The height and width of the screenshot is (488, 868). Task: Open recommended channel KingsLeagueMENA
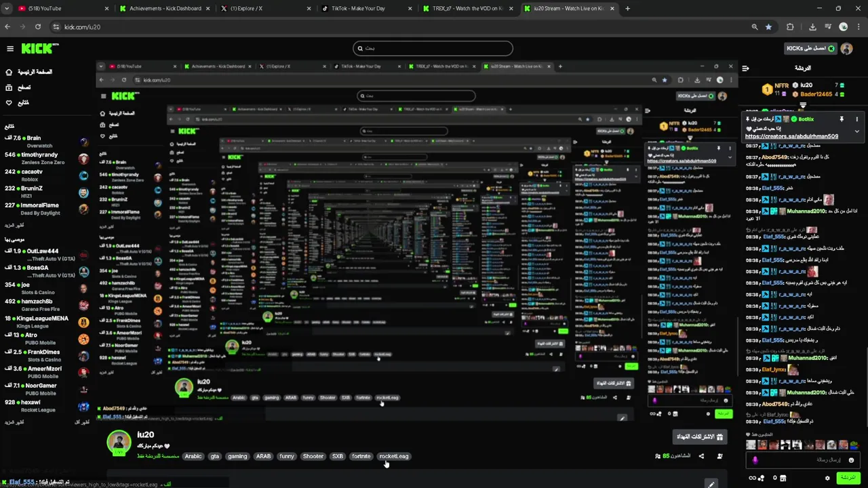pos(46,322)
